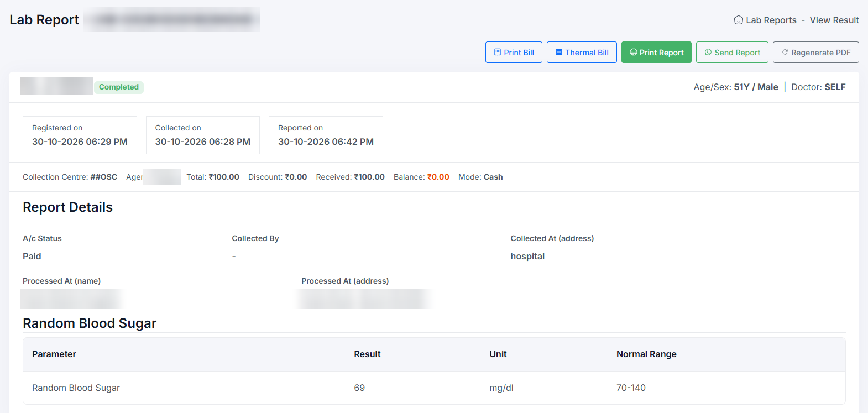Click the result value 69
868x413 pixels.
pyautogui.click(x=359, y=388)
